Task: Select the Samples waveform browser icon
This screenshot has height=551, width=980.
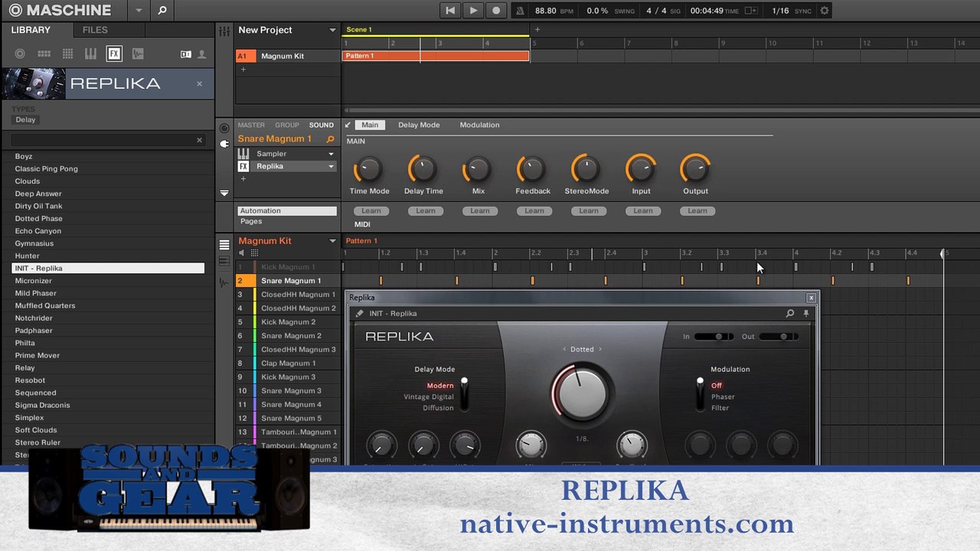Action: 137,54
